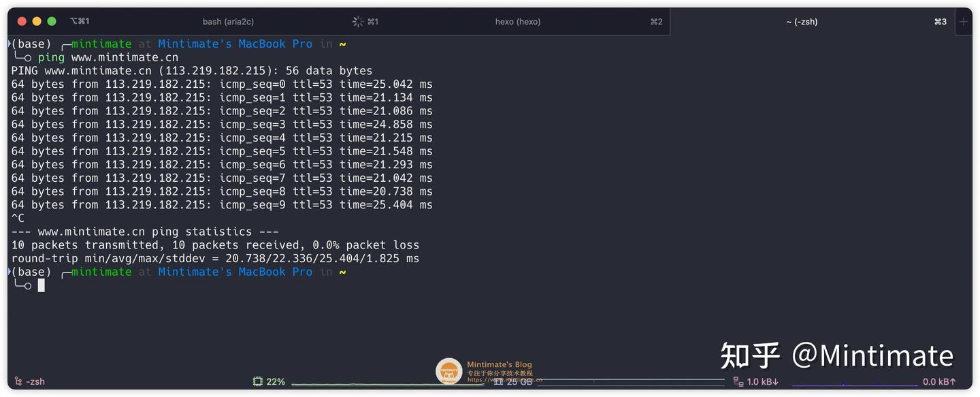
Task: Click the 知乎 @Mintimate watermark text
Action: coord(837,355)
